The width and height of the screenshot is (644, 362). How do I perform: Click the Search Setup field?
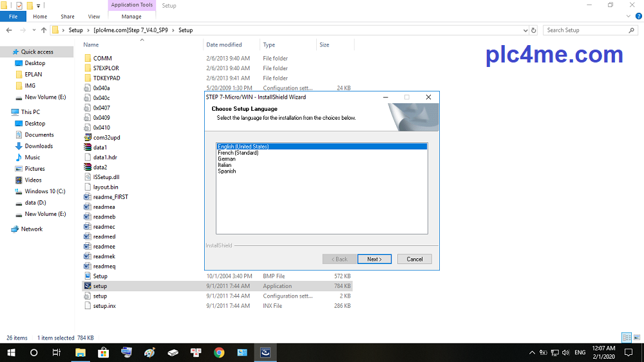[x=591, y=30]
